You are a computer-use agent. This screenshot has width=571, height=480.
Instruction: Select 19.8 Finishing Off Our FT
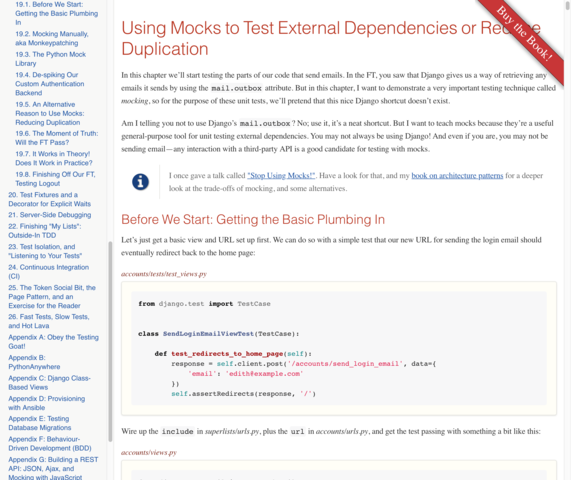point(55,179)
